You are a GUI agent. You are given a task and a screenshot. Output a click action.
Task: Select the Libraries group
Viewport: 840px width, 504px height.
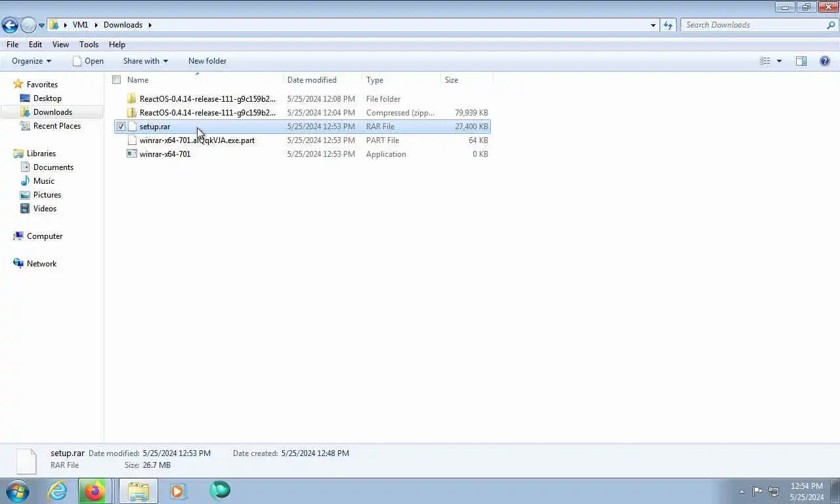pyautogui.click(x=34, y=154)
